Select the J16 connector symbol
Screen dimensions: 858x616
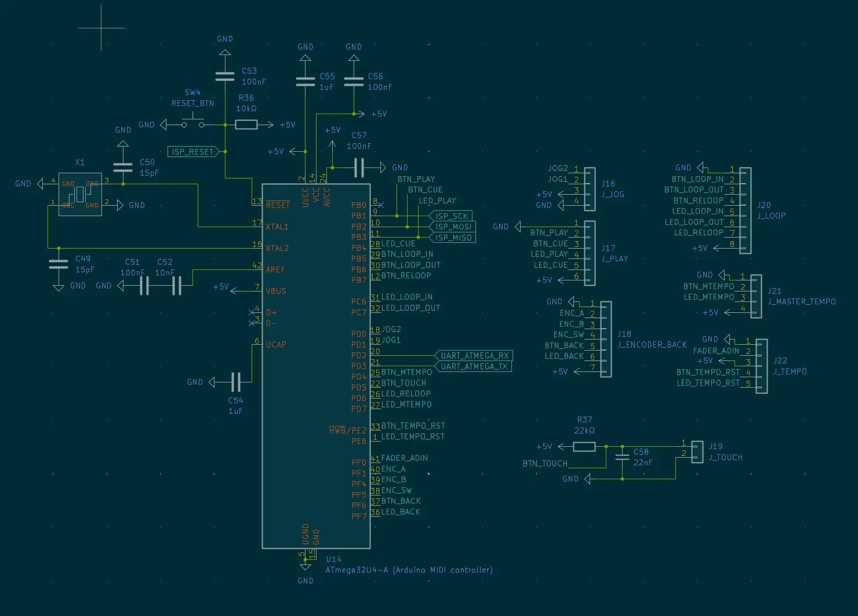590,189
